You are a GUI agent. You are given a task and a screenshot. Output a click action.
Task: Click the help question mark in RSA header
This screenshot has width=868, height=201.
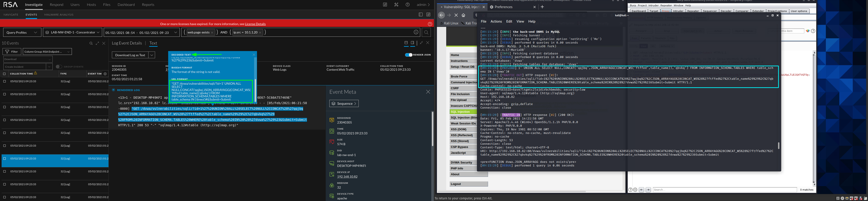click(408, 5)
